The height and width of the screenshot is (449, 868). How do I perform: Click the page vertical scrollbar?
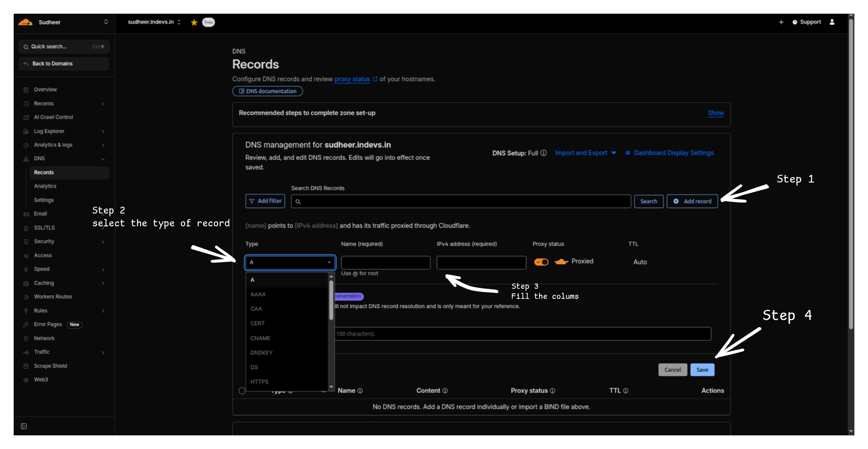851,173
